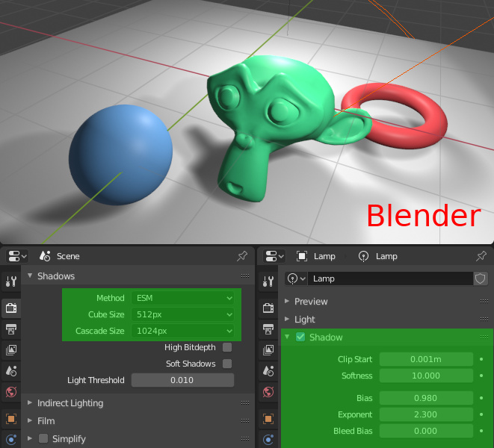The height and width of the screenshot is (448, 494).
Task: Click the Scene label in panel header
Action: [x=68, y=256]
